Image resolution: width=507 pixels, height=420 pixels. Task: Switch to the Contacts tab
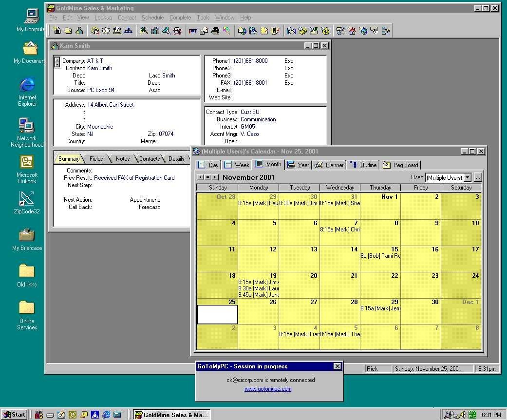pos(150,158)
